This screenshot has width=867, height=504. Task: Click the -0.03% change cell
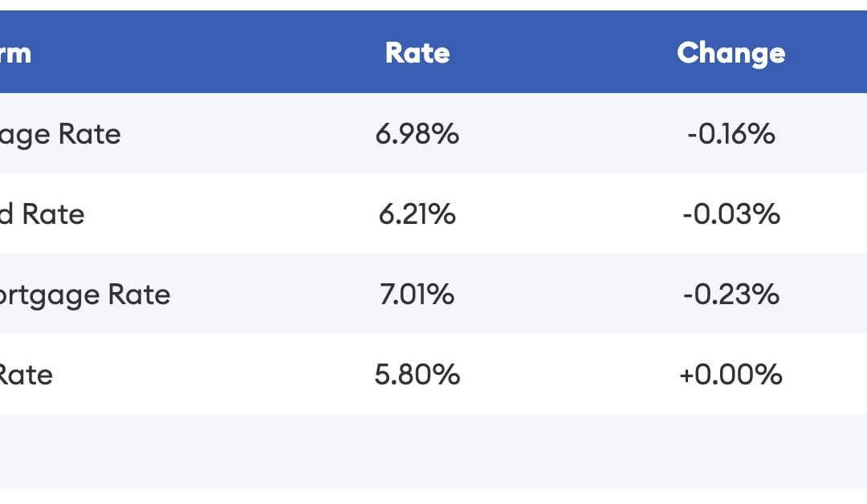[x=731, y=213]
